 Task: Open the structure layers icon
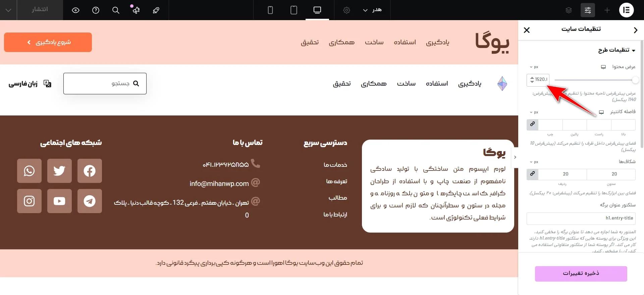point(569,10)
